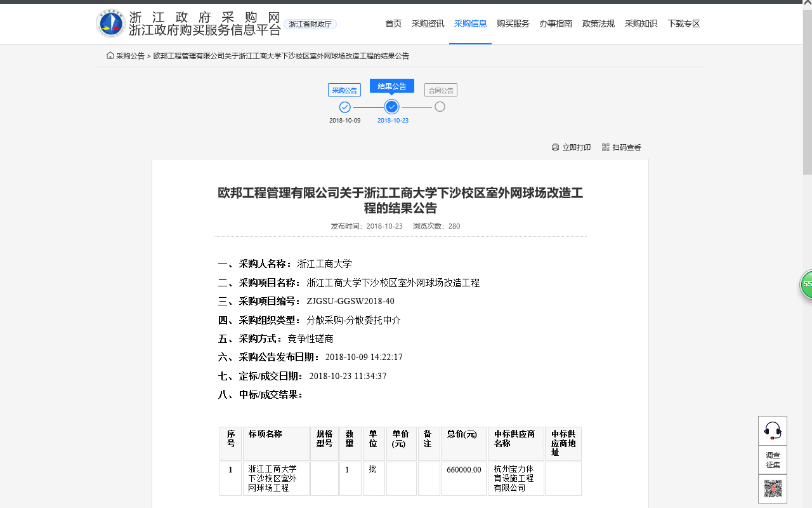Click the unfilled 合同公告 stage circle
812x508 pixels.
(x=440, y=107)
